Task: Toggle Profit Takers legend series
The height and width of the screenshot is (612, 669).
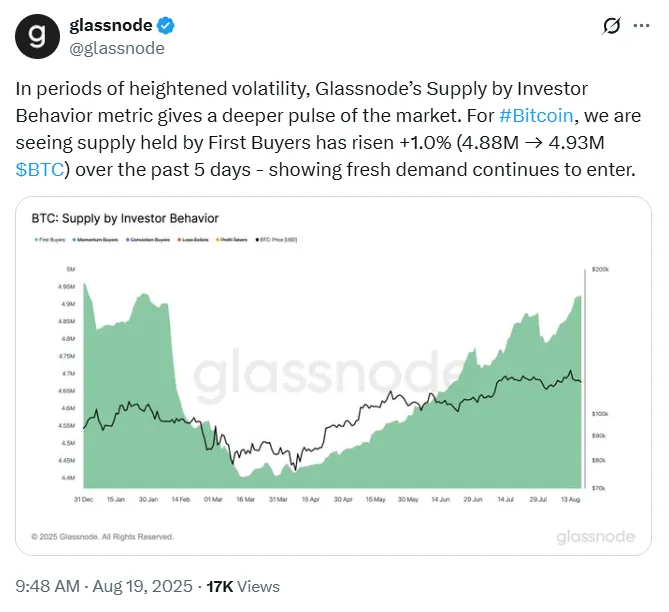Action: pos(232,240)
